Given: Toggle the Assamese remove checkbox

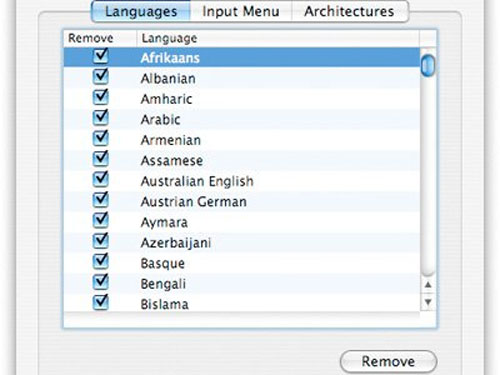Looking at the screenshot, I should tap(100, 158).
